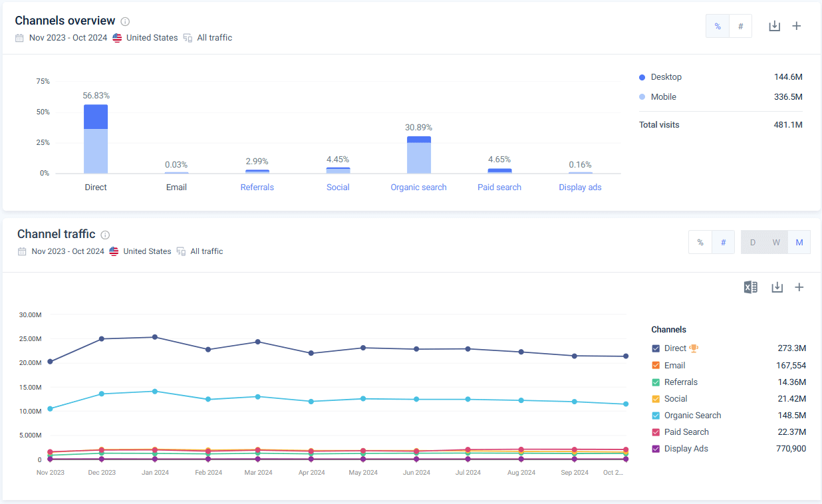822x504 pixels.
Task: Click the Desktop legend color dot
Action: [x=641, y=76]
